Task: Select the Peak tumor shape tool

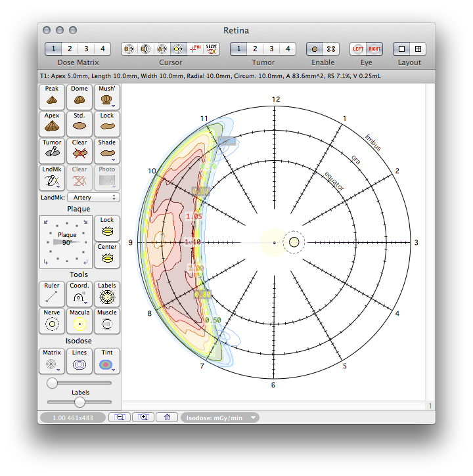Action: pyautogui.click(x=52, y=97)
